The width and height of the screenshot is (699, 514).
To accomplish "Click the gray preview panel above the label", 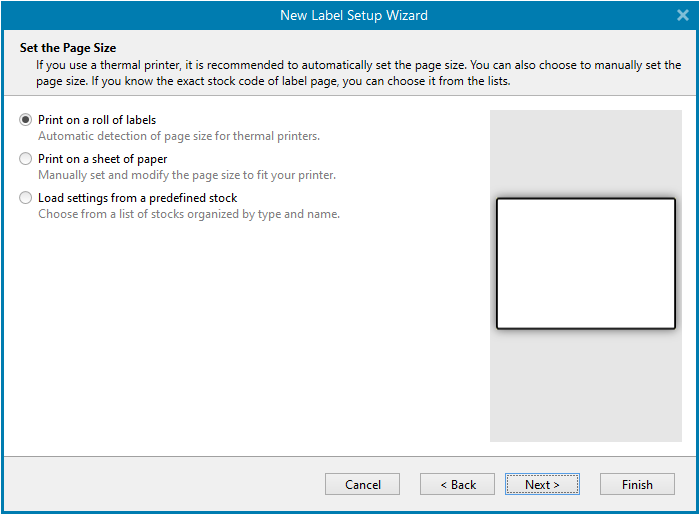I will 586,152.
